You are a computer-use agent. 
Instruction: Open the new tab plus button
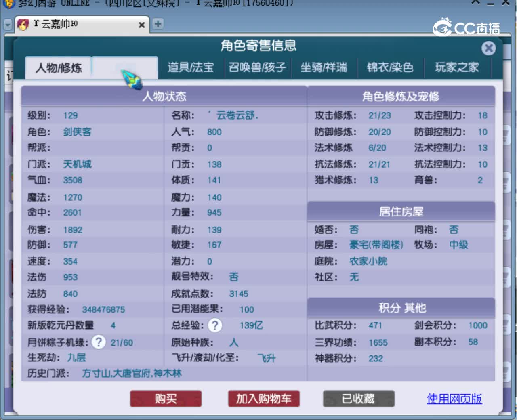[x=158, y=24]
